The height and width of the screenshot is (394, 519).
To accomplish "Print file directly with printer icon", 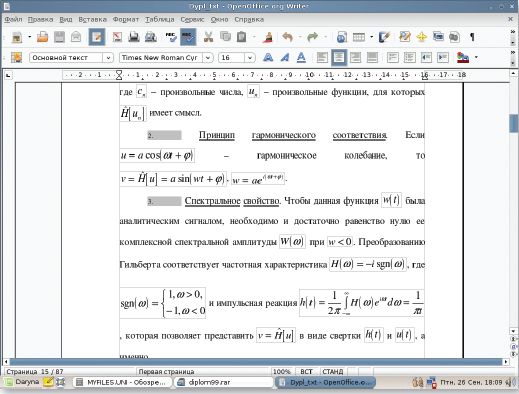I will 134,37.
